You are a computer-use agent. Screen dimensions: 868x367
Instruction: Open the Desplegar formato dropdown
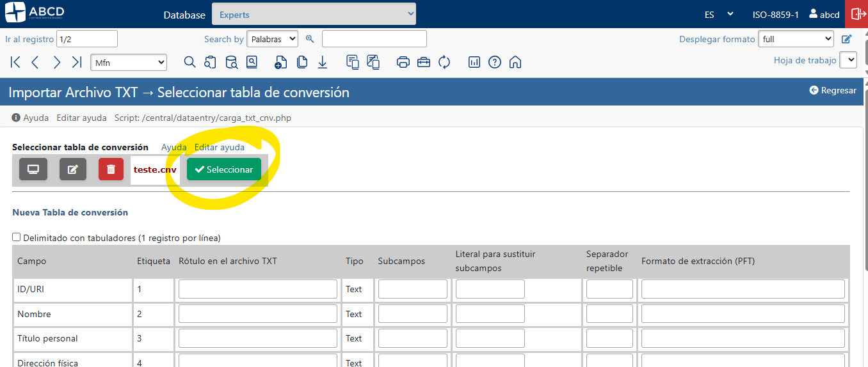point(796,39)
